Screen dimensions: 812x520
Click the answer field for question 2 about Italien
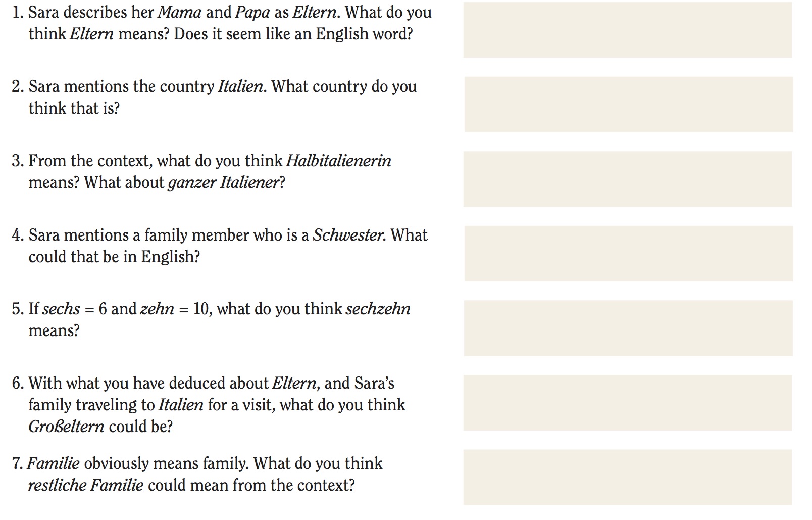(x=629, y=105)
